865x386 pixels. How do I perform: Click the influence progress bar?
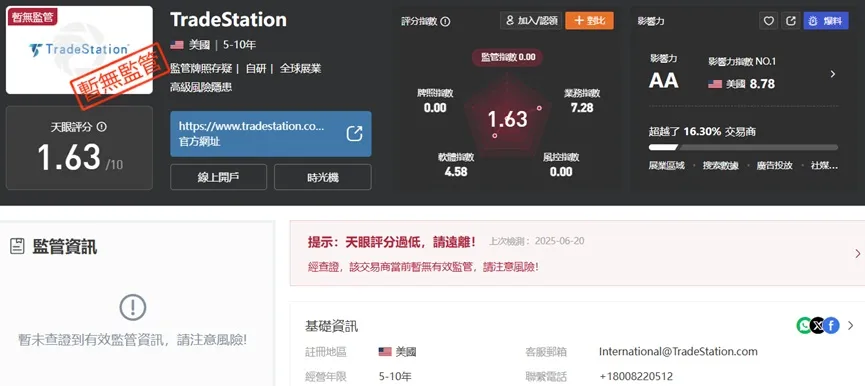pos(743,147)
